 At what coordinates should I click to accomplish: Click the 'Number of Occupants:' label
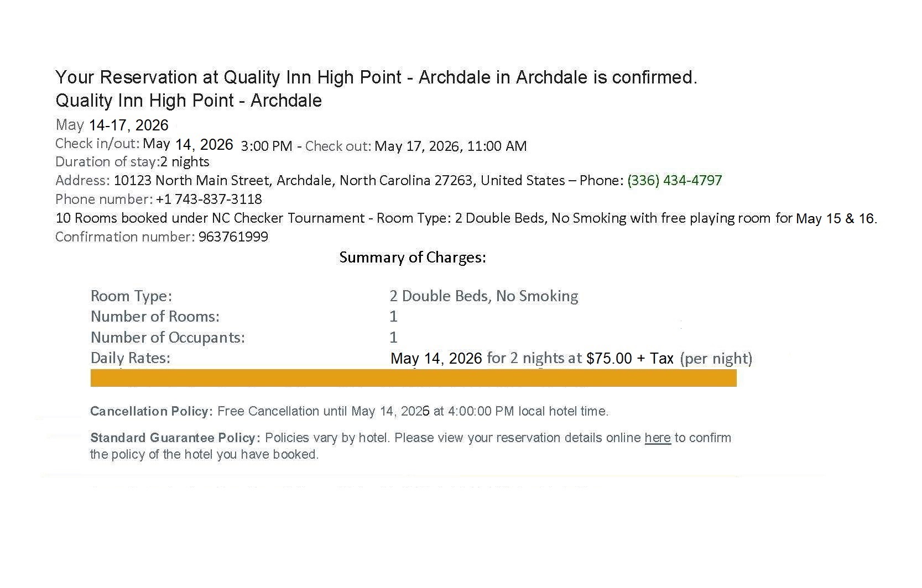tap(168, 338)
